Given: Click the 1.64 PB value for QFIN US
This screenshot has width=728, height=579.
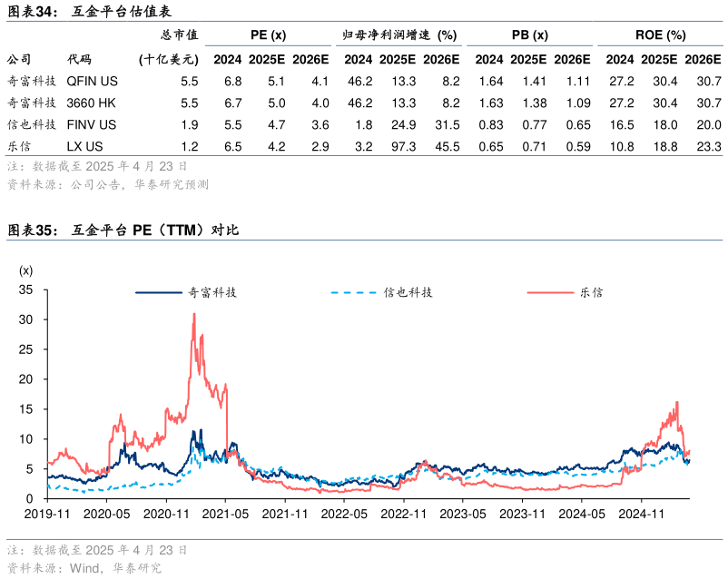Looking at the screenshot, I should pos(491,82).
